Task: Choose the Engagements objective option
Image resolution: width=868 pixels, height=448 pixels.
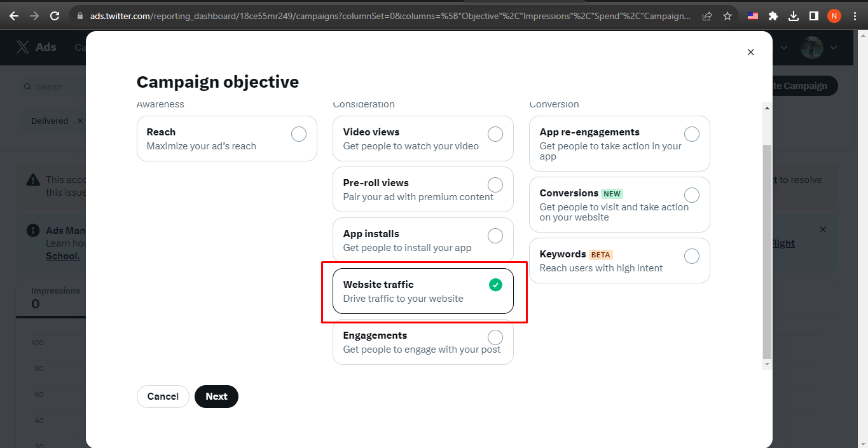Action: [423, 342]
